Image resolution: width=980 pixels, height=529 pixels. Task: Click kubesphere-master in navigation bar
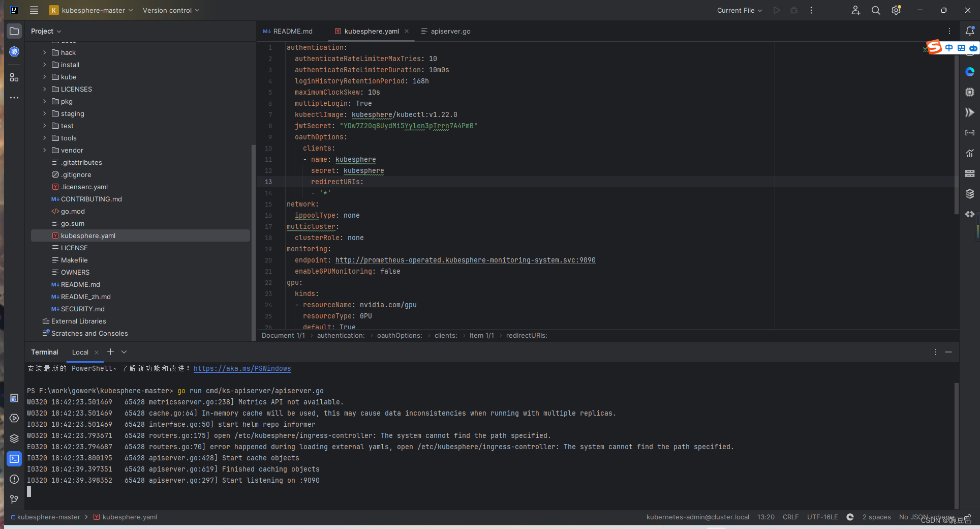pos(48,517)
